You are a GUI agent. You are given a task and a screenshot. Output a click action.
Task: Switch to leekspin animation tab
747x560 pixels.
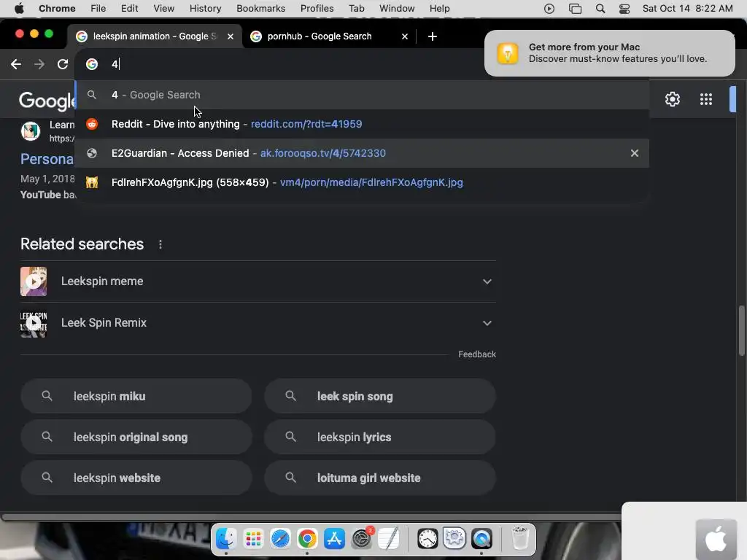coord(155,36)
